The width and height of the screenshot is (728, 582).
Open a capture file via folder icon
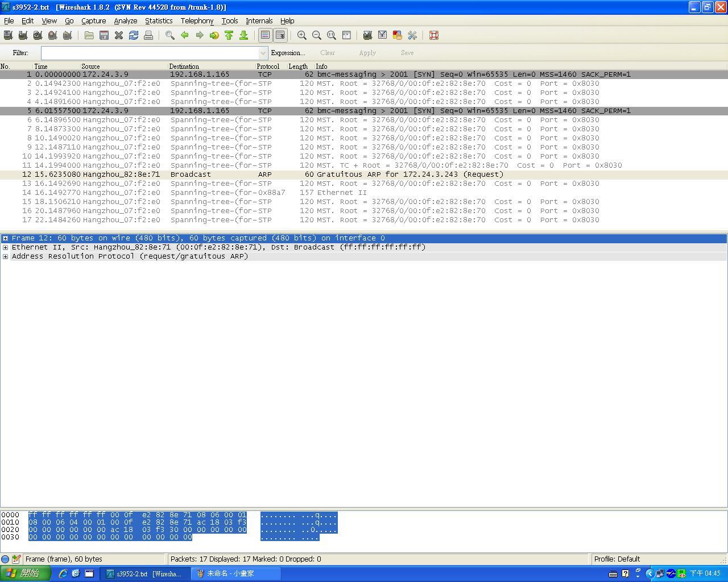pos(89,35)
